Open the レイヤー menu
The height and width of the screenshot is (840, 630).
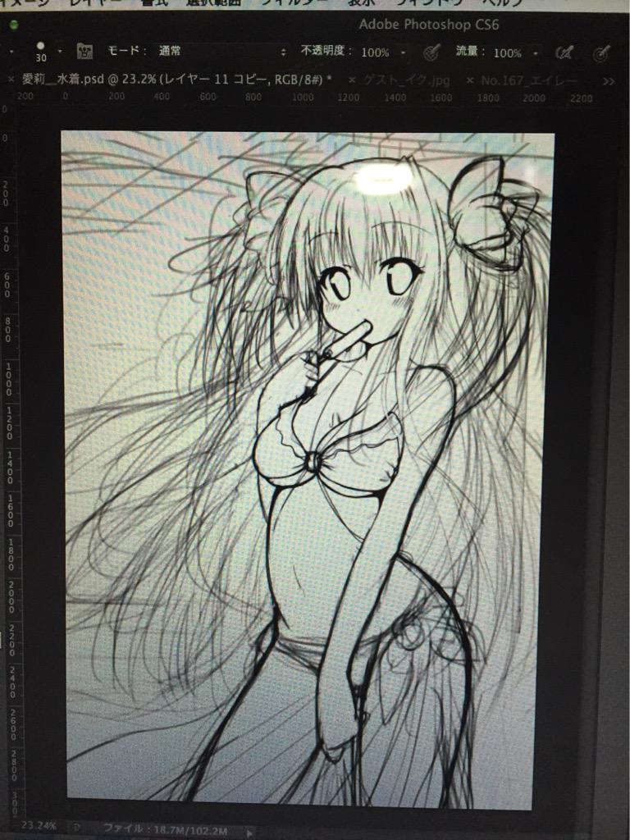click(x=95, y=2)
